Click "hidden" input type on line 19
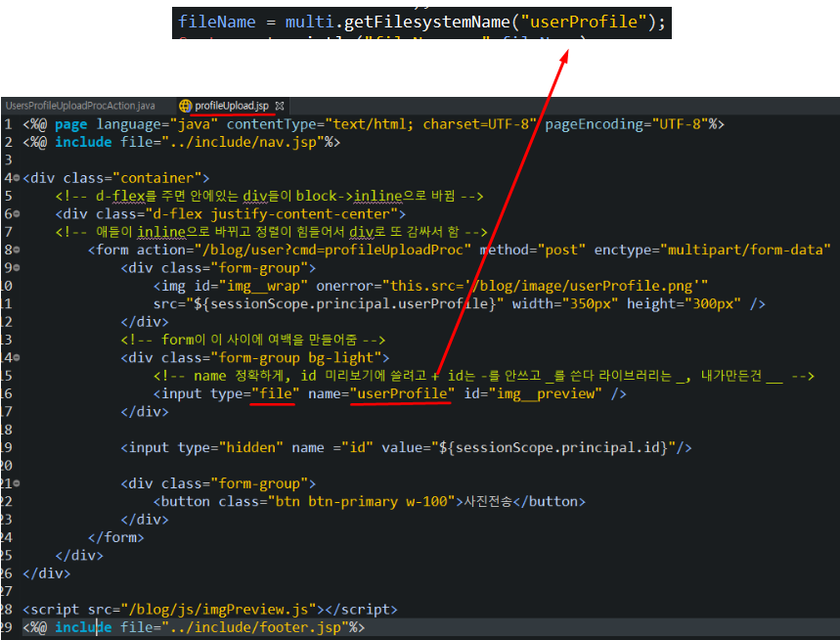The width and height of the screenshot is (840, 640). (x=250, y=447)
